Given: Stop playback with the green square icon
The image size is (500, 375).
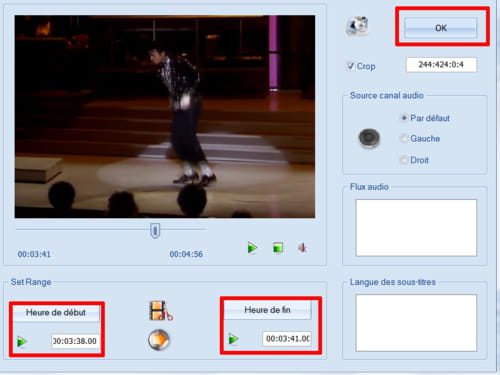Looking at the screenshot, I should (x=278, y=248).
